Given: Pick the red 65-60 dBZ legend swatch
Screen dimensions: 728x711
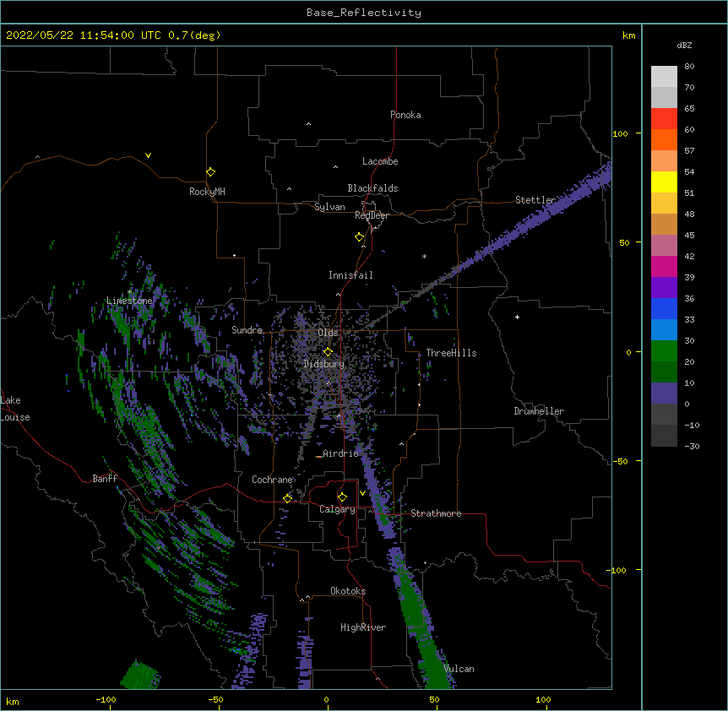Looking at the screenshot, I should pyautogui.click(x=664, y=119).
